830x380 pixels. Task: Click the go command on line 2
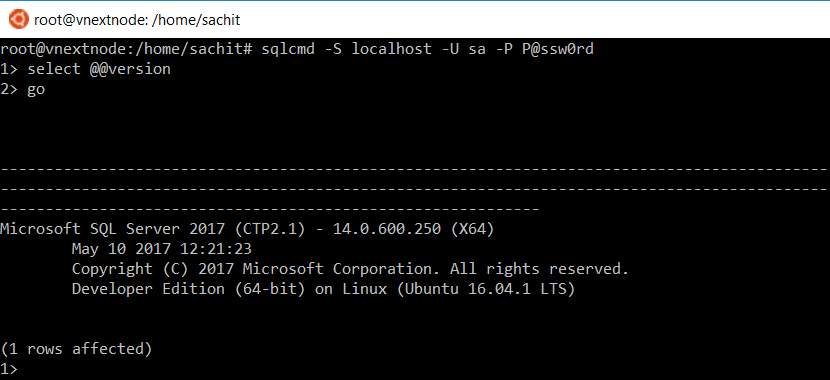point(36,90)
